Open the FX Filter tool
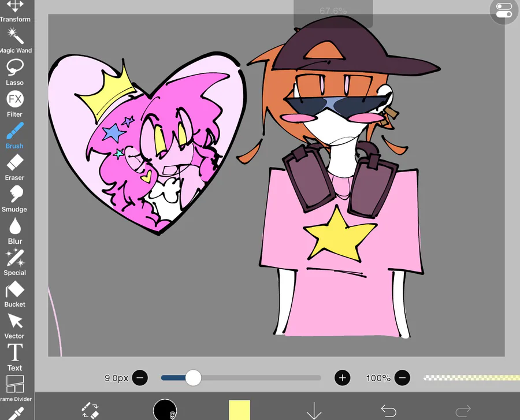This screenshot has width=520, height=420. point(15,104)
